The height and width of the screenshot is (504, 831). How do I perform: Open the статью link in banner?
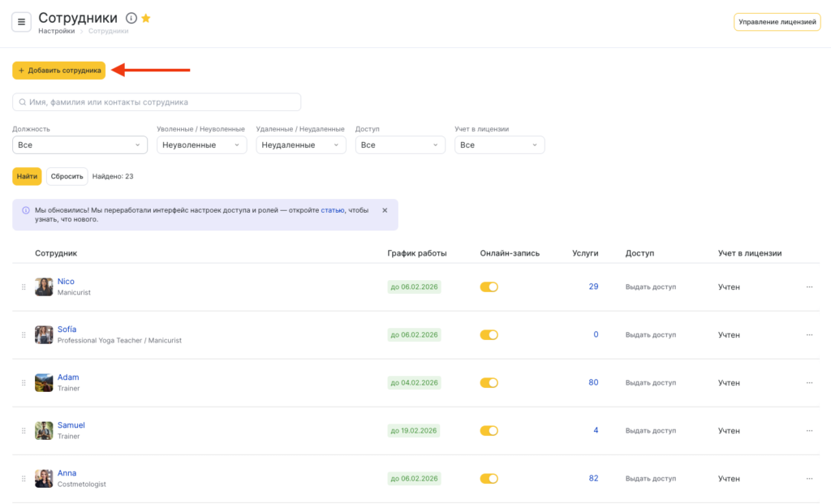pyautogui.click(x=333, y=210)
